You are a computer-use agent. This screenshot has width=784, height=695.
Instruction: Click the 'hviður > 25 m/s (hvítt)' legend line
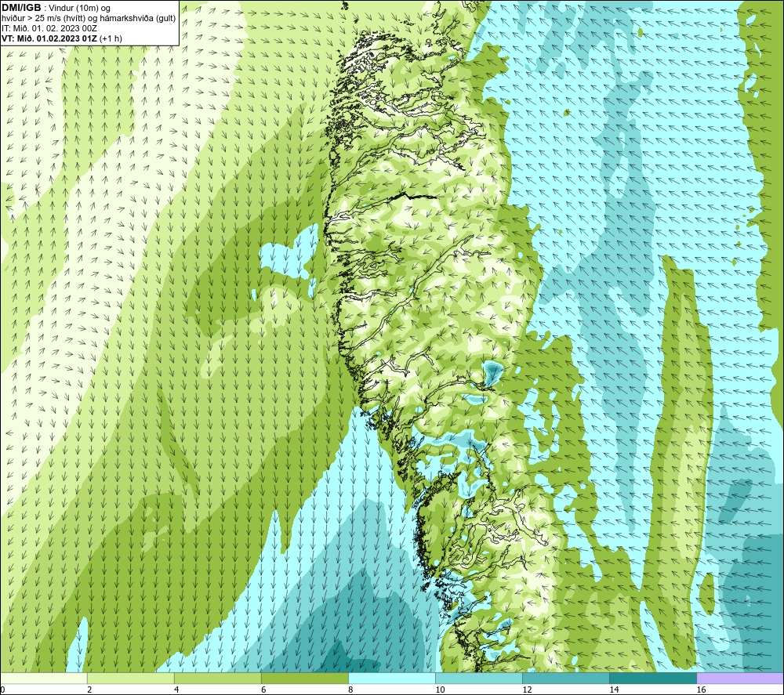pyautogui.click(x=89, y=18)
